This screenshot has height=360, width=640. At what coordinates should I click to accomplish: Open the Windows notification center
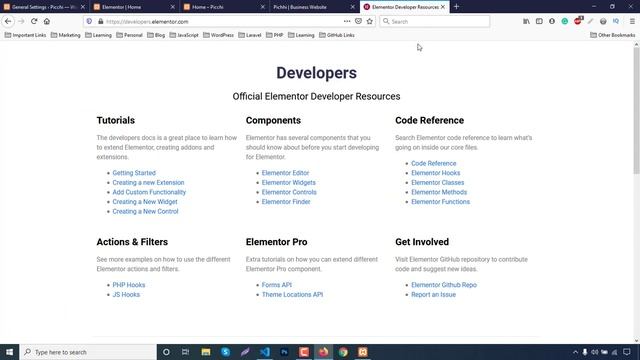point(627,352)
